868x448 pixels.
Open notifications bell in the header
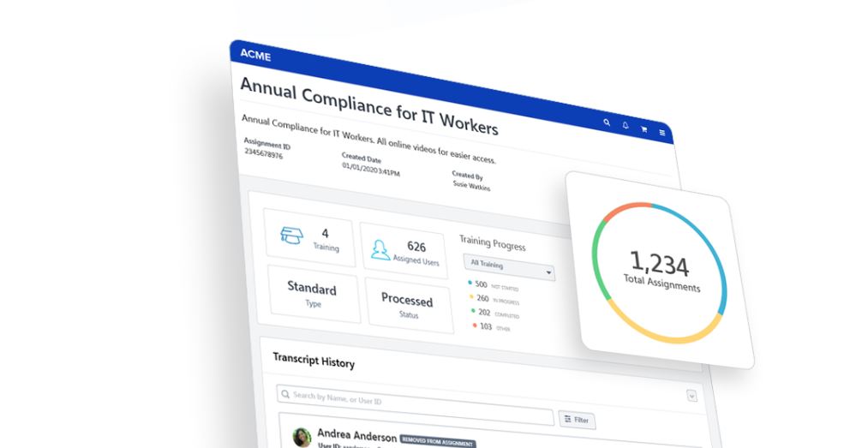click(x=626, y=126)
